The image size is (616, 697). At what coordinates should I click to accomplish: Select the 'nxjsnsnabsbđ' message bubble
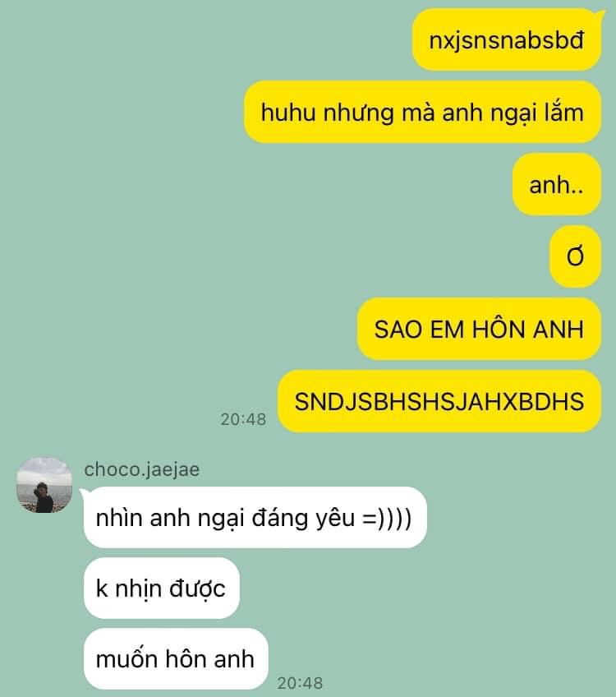point(507,40)
